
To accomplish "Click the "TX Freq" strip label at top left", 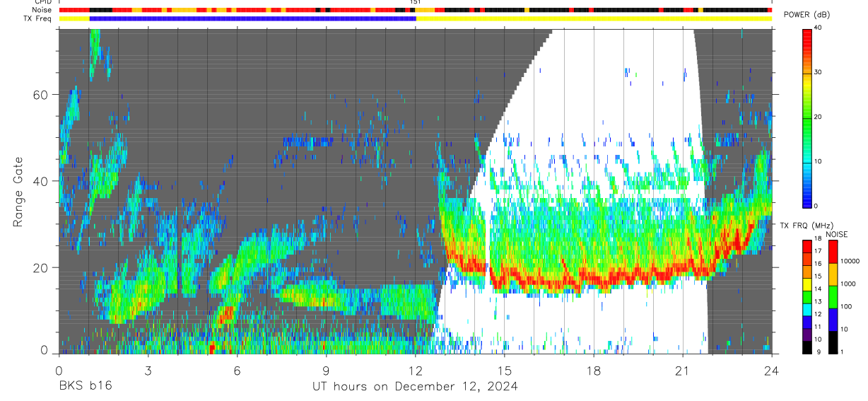I will 38,18.
